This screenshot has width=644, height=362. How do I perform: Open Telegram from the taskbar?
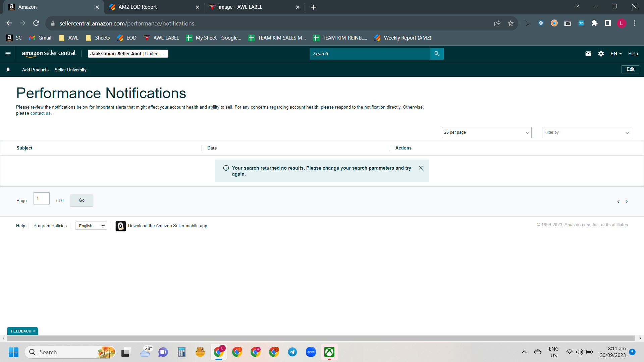coord(292,352)
